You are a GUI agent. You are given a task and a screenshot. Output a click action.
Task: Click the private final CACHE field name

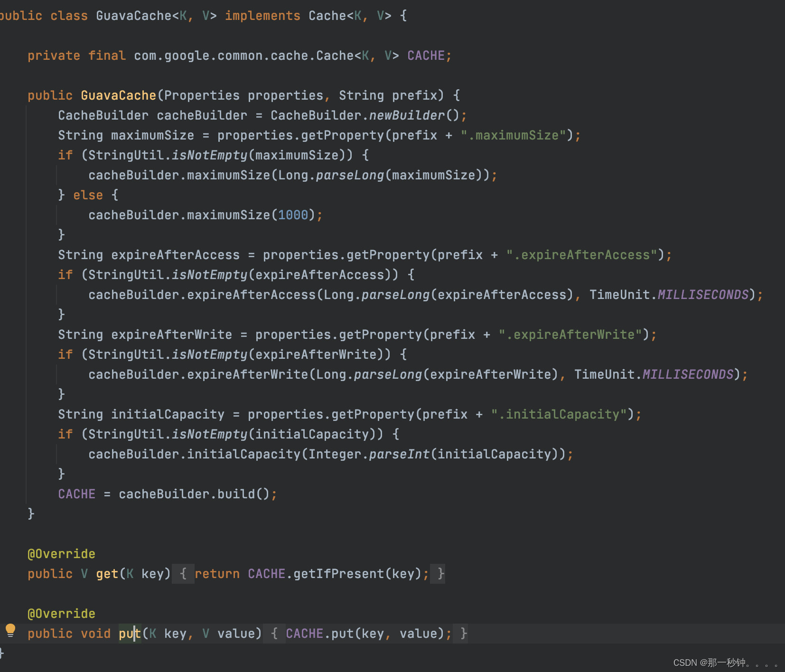point(426,56)
